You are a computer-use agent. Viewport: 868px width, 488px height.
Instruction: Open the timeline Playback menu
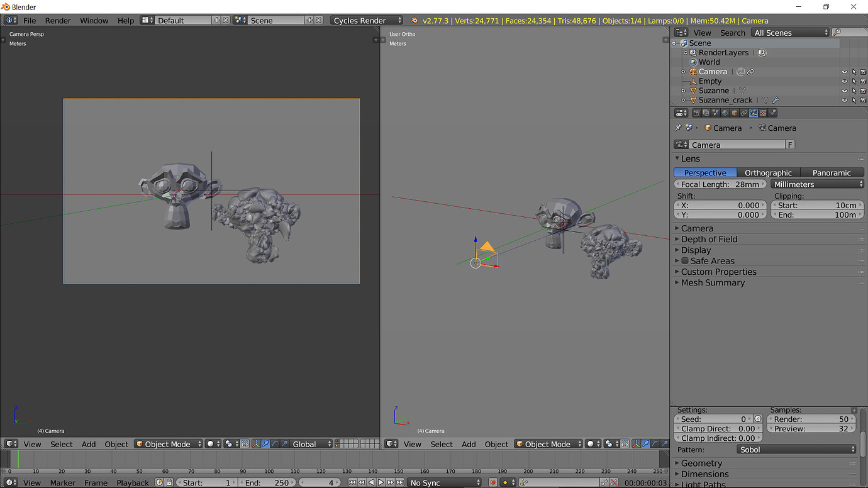(133, 482)
